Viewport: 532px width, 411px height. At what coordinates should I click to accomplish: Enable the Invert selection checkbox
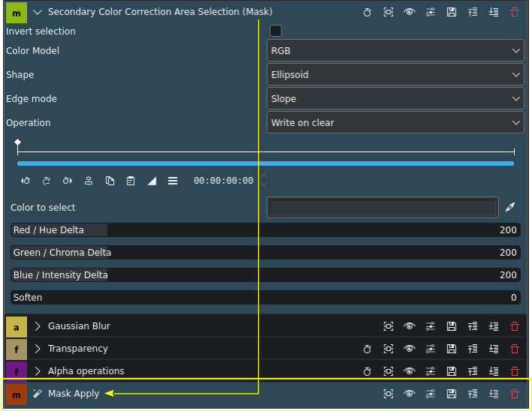275,31
